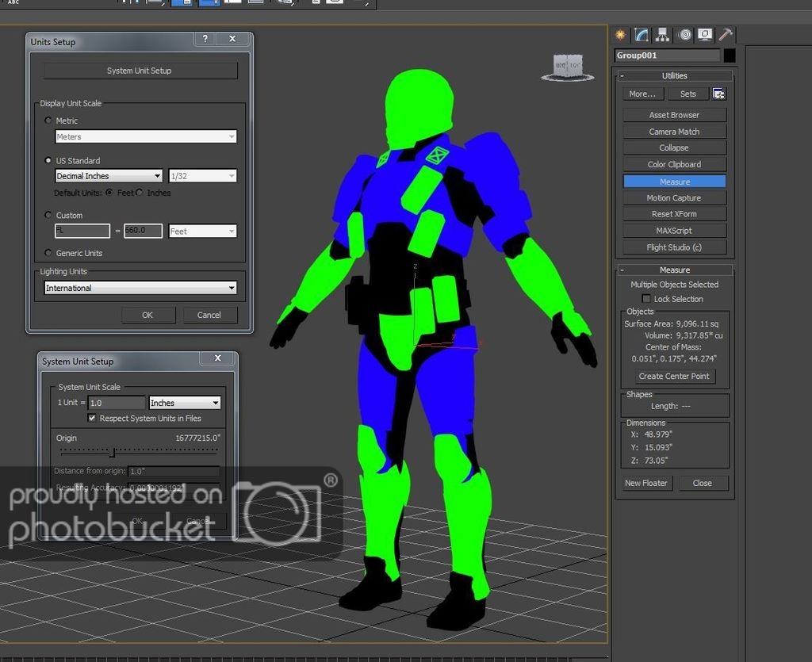Open the system unit Inches dropdown
This screenshot has height=662, width=812.
pyautogui.click(x=185, y=403)
